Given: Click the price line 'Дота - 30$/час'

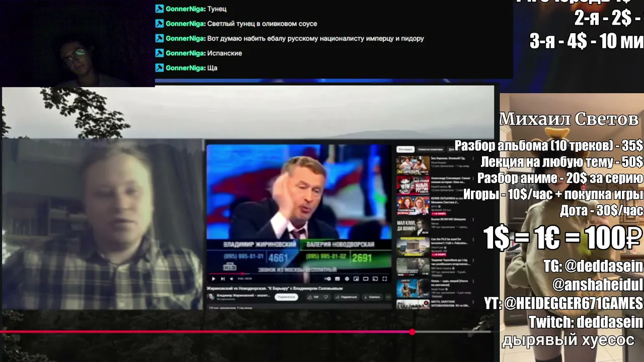Looking at the screenshot, I should [x=602, y=210].
